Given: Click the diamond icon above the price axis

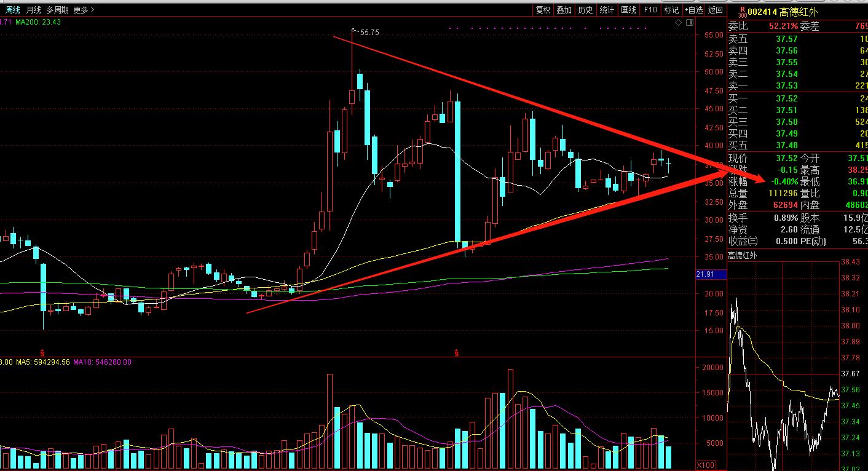Looking at the screenshot, I should pos(678,22).
